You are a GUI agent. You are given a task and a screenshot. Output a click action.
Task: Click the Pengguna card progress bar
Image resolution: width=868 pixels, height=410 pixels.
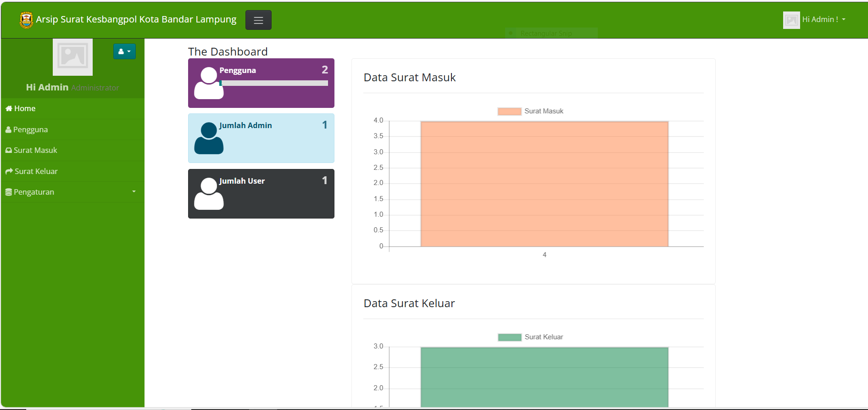[x=274, y=83]
